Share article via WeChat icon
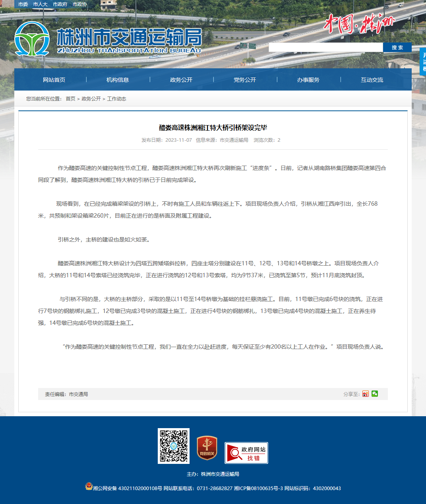The height and width of the screenshot is (504, 426). pyautogui.click(x=375, y=394)
